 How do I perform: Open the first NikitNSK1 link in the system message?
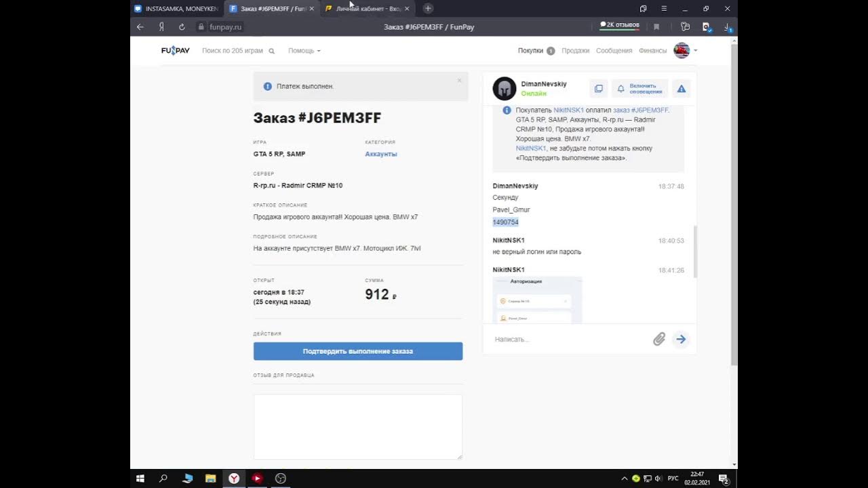pos(568,110)
